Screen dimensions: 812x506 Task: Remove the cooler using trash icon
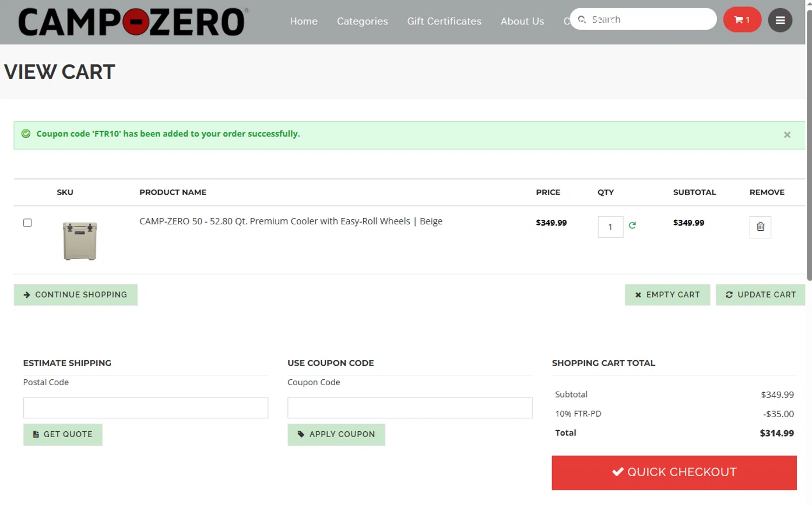click(x=760, y=227)
